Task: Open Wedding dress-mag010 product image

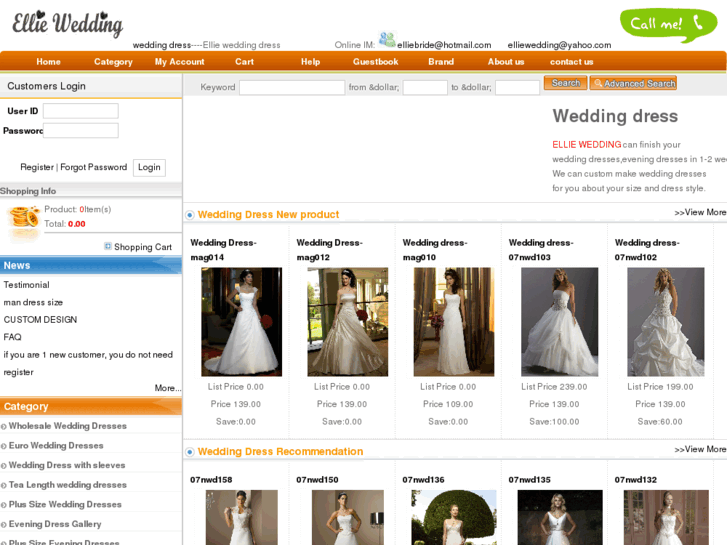Action: tap(454, 322)
